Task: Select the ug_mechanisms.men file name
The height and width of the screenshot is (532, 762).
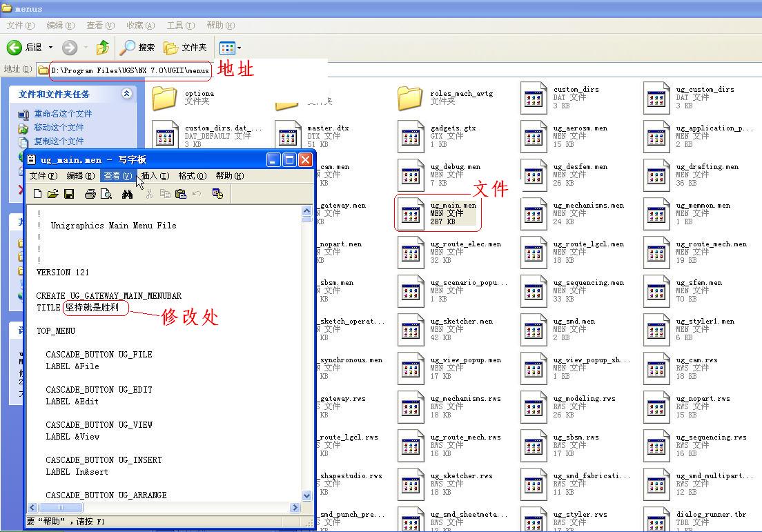Action: 589,206
